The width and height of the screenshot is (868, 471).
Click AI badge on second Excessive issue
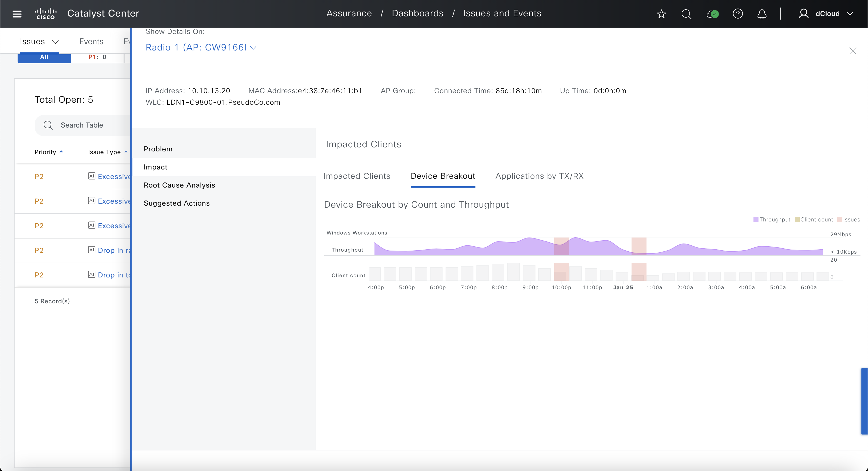(x=92, y=200)
